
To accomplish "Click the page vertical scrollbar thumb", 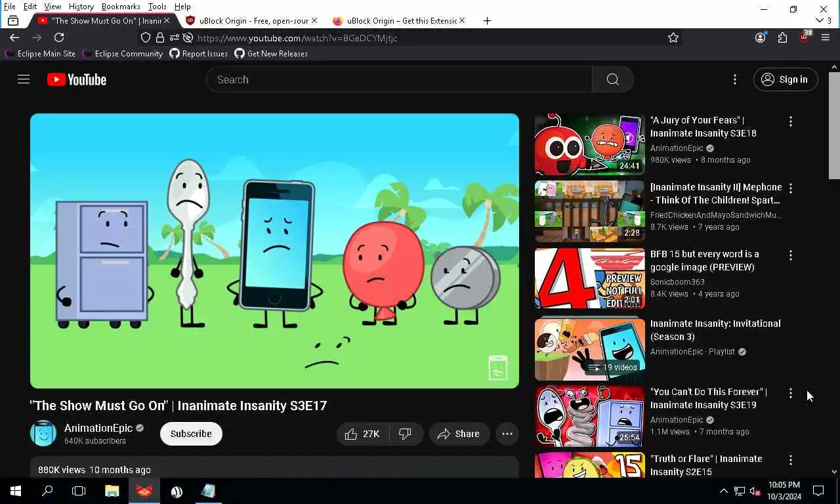I will [834, 125].
